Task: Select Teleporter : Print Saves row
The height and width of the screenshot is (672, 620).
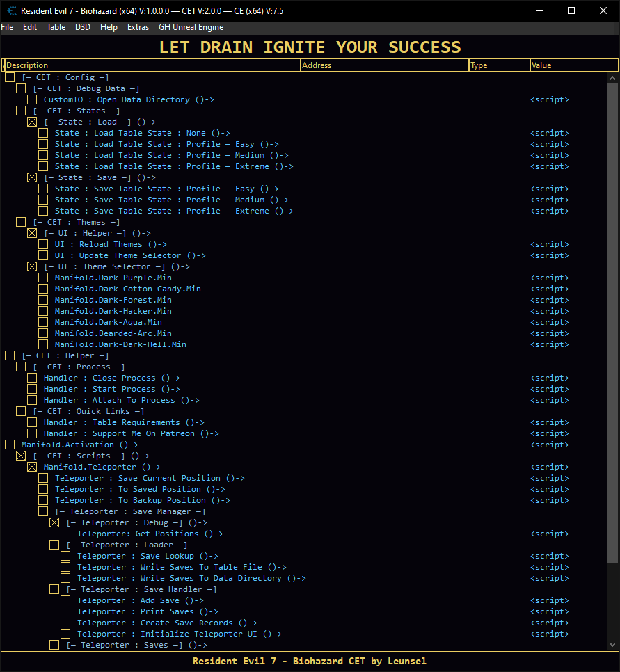Action: tap(148, 611)
